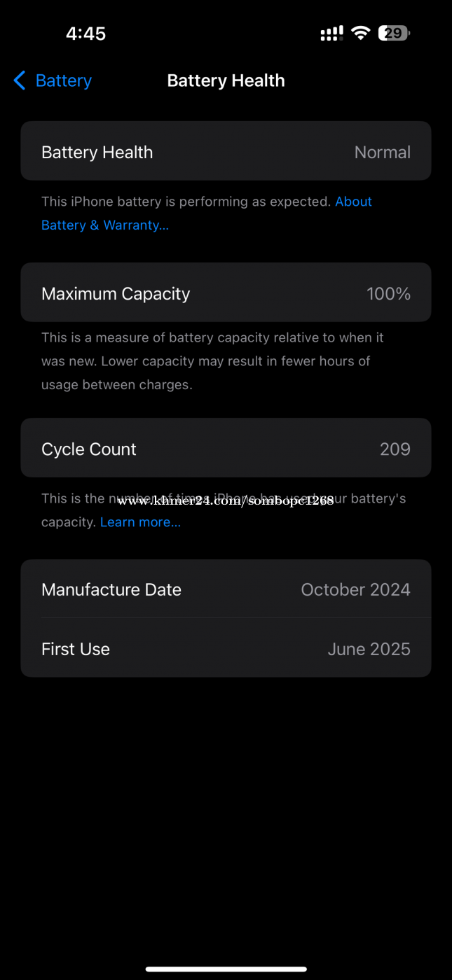This screenshot has height=980, width=452.
Task: Select the Maximum Capacity row label
Action: point(116,293)
